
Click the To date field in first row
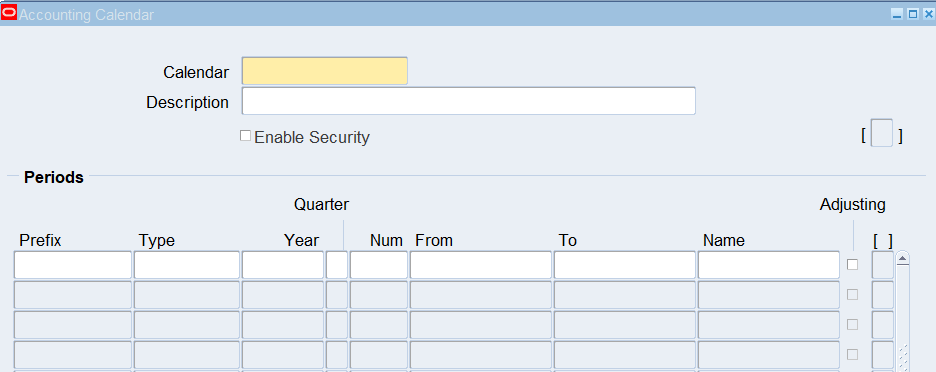pyautogui.click(x=625, y=265)
